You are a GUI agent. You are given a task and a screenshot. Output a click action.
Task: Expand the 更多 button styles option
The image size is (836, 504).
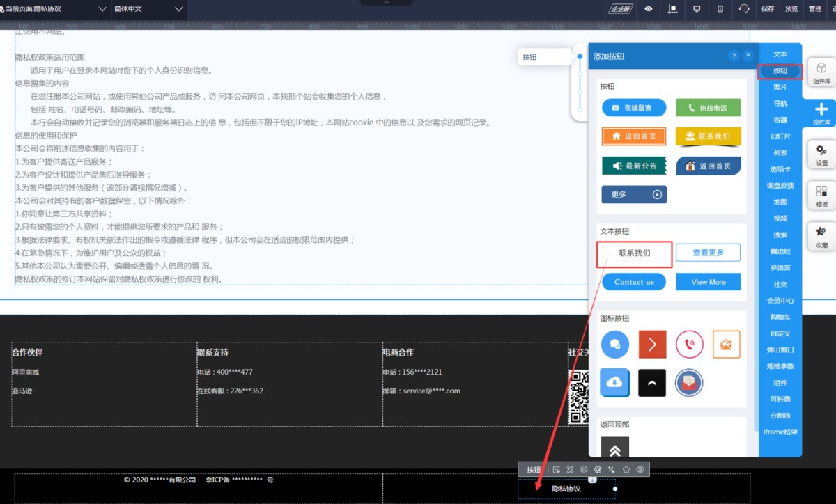(x=633, y=194)
